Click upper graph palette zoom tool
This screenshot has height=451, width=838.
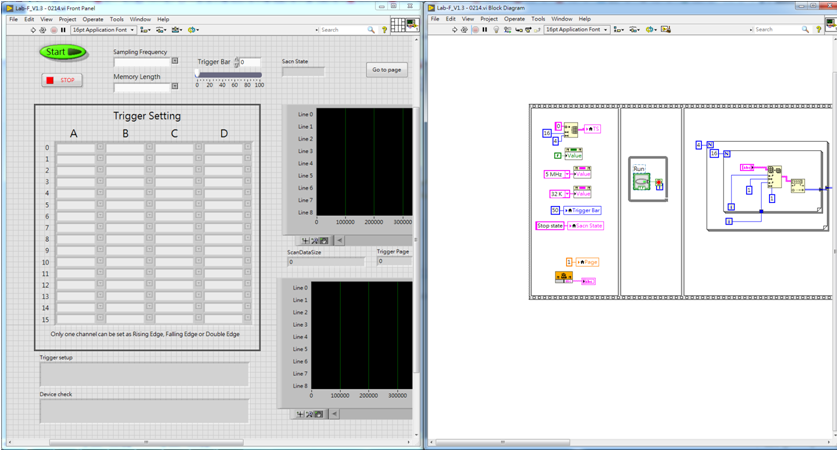tap(315, 240)
